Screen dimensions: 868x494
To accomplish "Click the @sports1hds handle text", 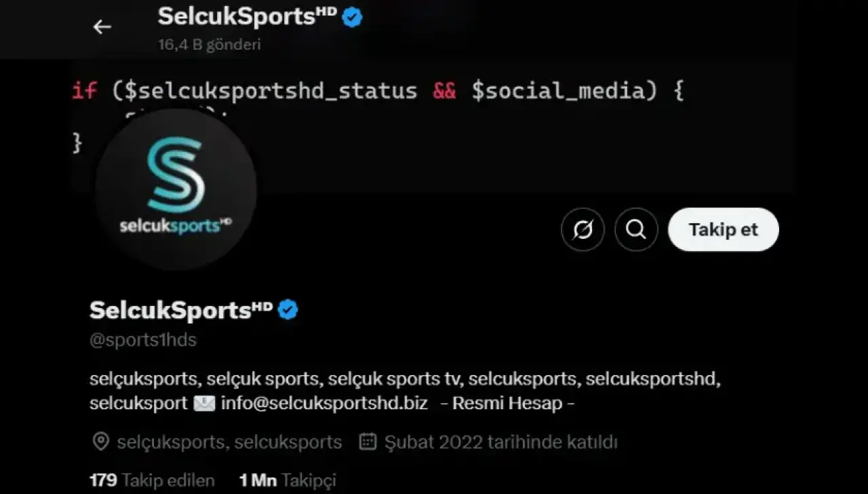I will tap(143, 340).
